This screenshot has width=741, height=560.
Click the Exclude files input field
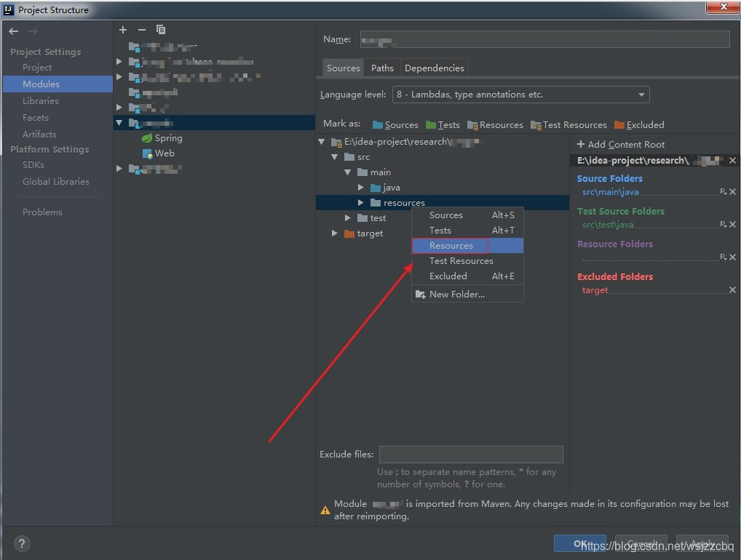point(471,455)
